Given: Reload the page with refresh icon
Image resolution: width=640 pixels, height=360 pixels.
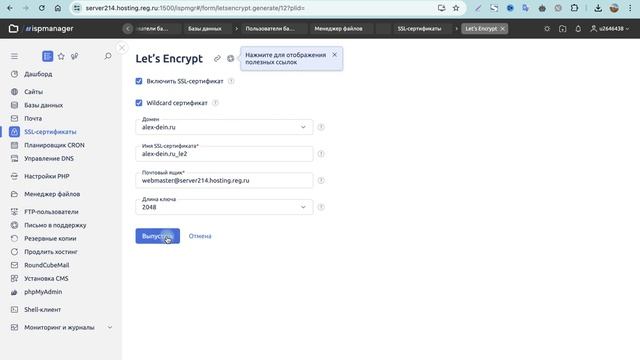Looking at the screenshot, I should [x=42, y=8].
